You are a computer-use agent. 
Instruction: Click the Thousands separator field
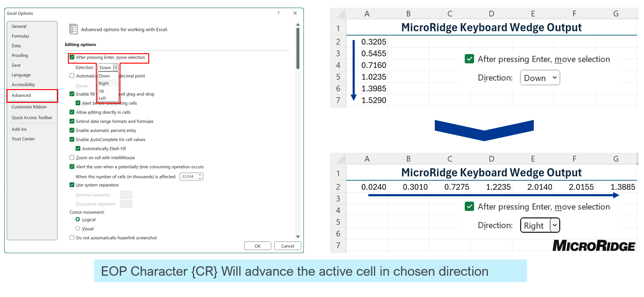(x=126, y=204)
